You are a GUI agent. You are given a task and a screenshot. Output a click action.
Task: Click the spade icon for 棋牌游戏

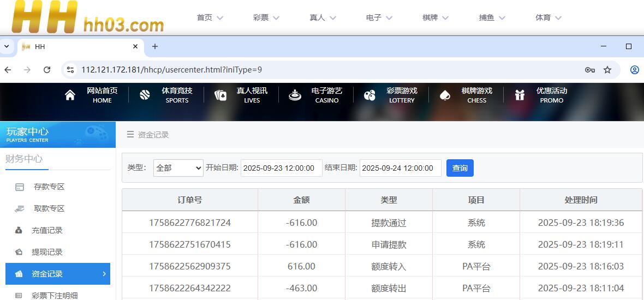[x=445, y=95]
